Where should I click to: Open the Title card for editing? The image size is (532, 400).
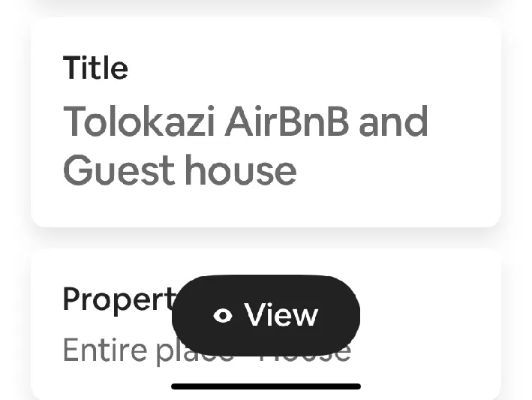tap(266, 123)
